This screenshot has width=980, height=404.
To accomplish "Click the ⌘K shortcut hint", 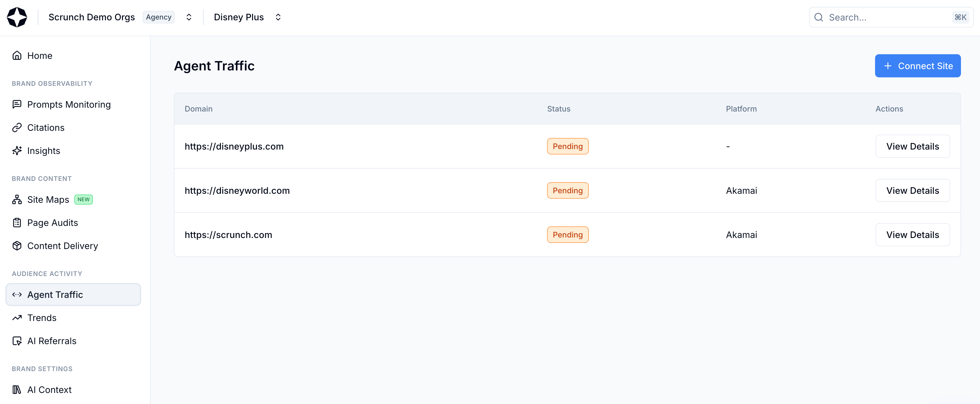I will click(960, 17).
